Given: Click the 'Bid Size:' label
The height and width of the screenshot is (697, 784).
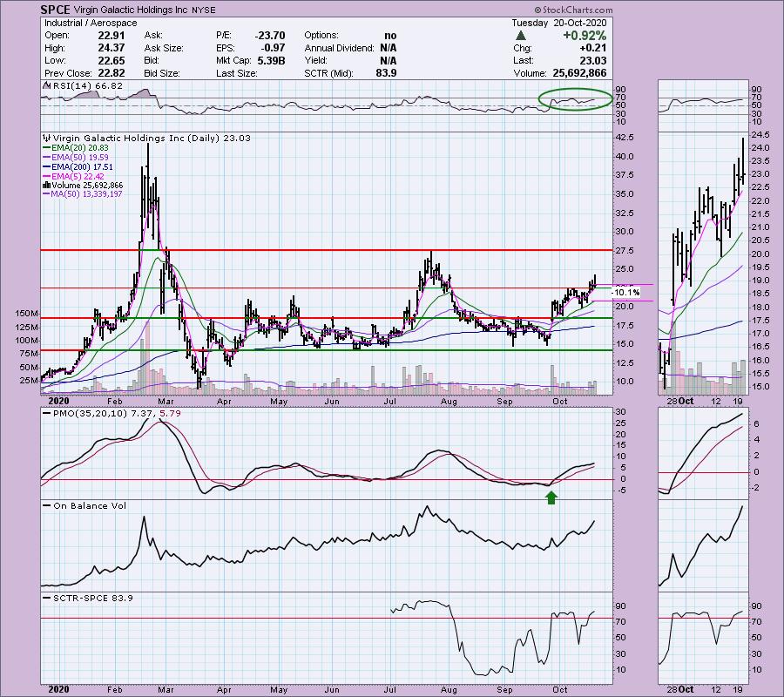Looking at the screenshot, I should coord(162,73).
